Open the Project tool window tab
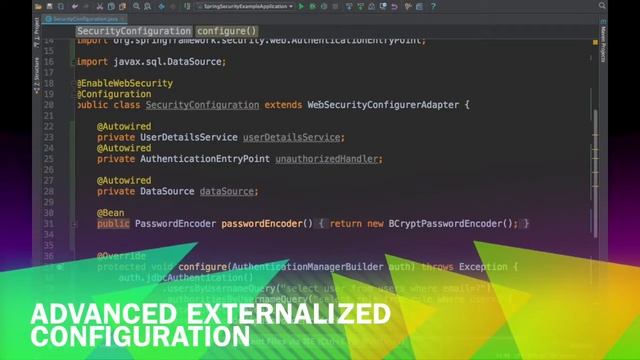This screenshot has width=640, height=360. click(x=37, y=32)
